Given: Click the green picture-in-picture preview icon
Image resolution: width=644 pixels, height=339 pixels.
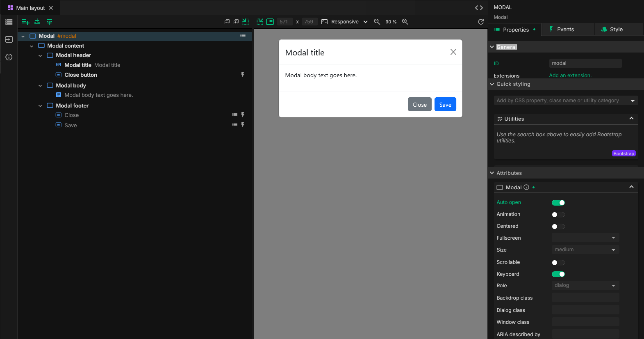Looking at the screenshot, I should pyautogui.click(x=270, y=22).
